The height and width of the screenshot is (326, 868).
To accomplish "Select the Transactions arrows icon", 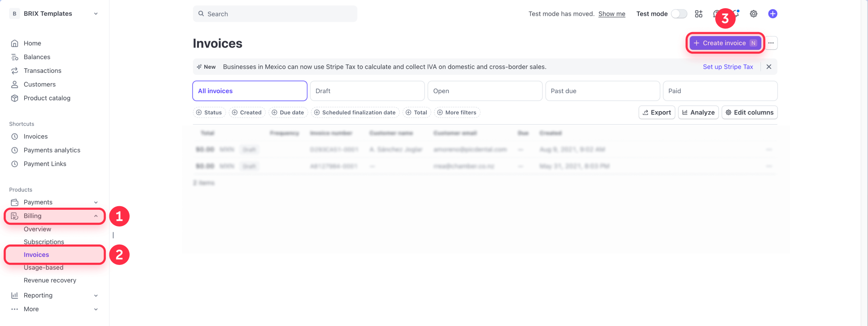I will pos(14,71).
